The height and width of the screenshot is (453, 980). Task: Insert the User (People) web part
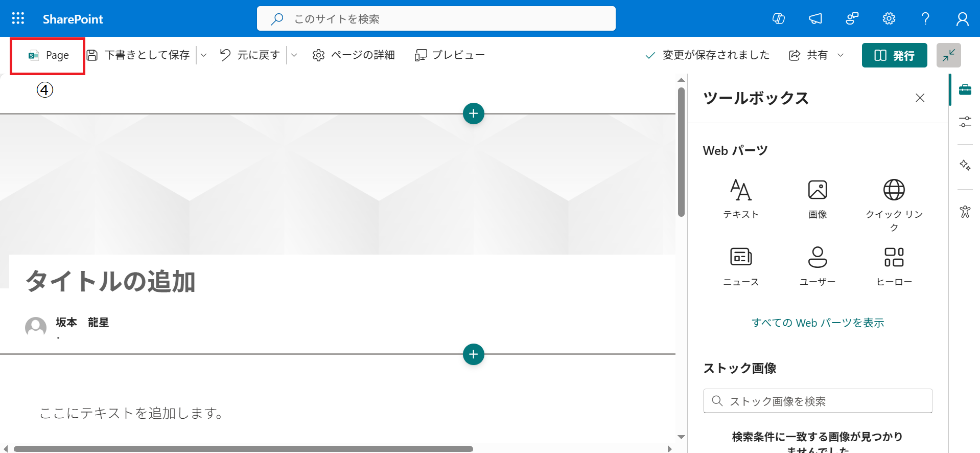(x=817, y=257)
